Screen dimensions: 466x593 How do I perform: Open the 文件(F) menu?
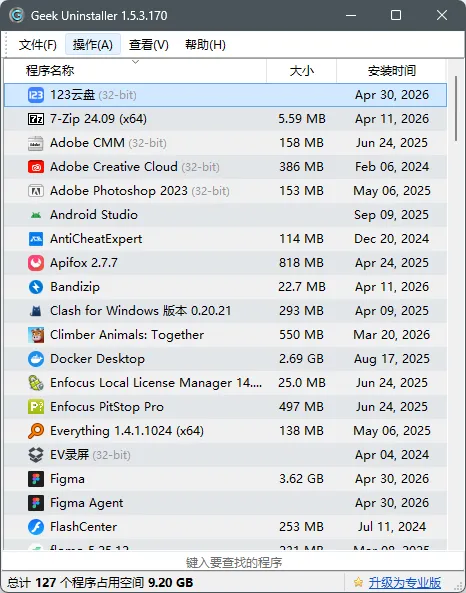[x=37, y=45]
